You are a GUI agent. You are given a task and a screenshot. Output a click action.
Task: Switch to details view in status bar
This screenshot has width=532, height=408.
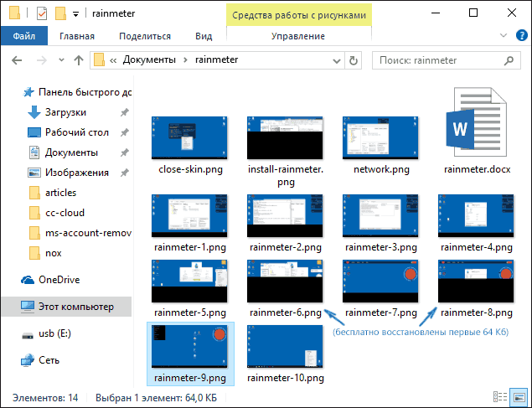(500, 397)
